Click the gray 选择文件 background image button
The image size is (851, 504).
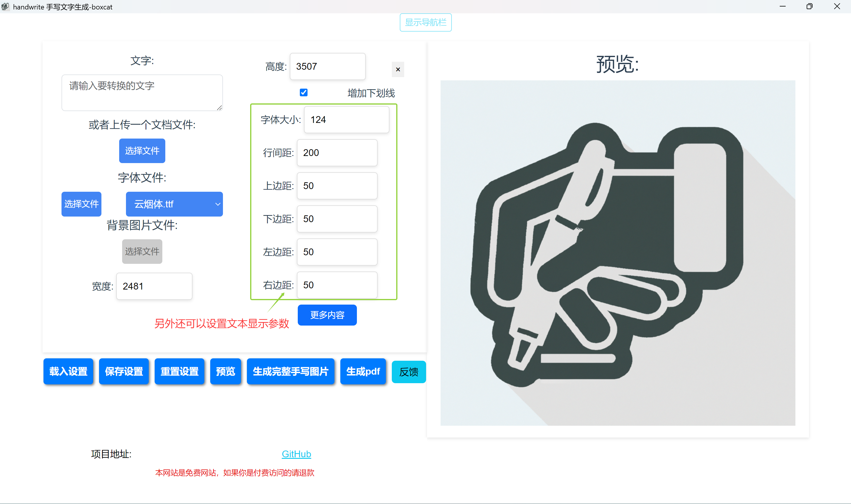pos(142,252)
